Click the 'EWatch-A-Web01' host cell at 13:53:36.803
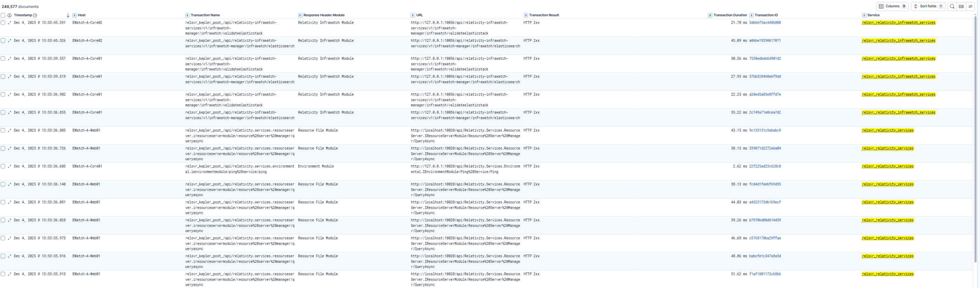Viewport: 980px width, 288px height. (86, 130)
